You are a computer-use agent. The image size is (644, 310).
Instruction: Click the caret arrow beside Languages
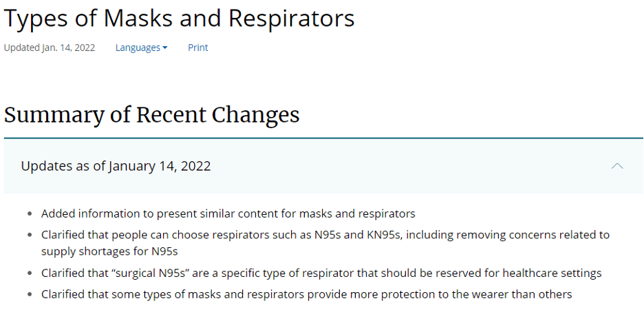(x=165, y=48)
